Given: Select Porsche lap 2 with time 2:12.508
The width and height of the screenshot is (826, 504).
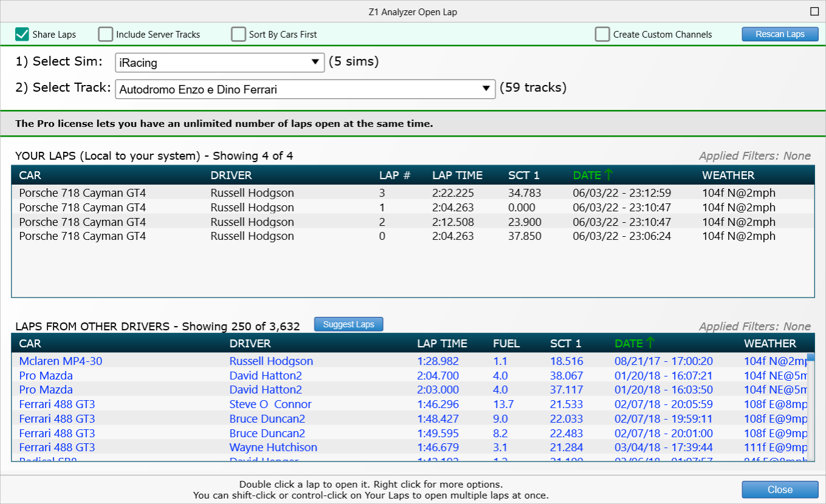Looking at the screenshot, I should (413, 222).
